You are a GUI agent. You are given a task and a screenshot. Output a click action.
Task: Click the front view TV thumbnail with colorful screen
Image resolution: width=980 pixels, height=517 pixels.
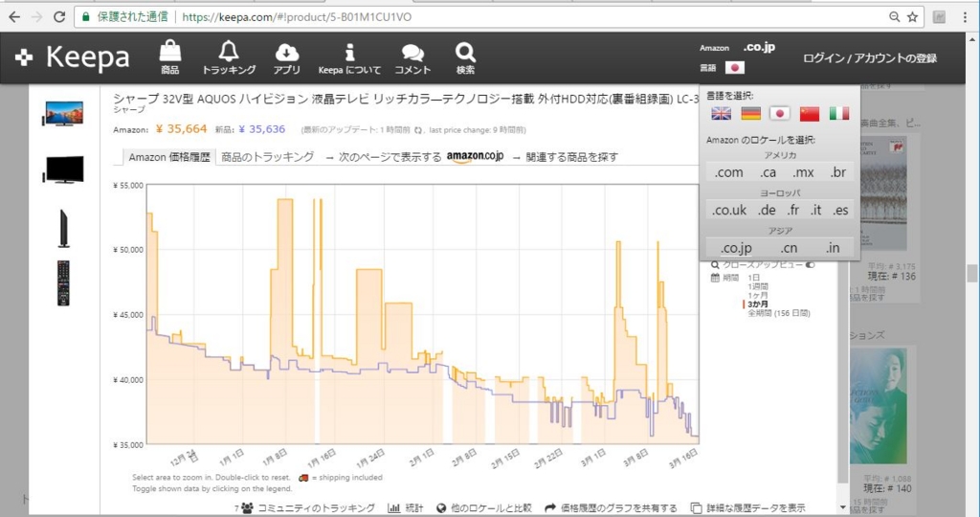[x=63, y=113]
